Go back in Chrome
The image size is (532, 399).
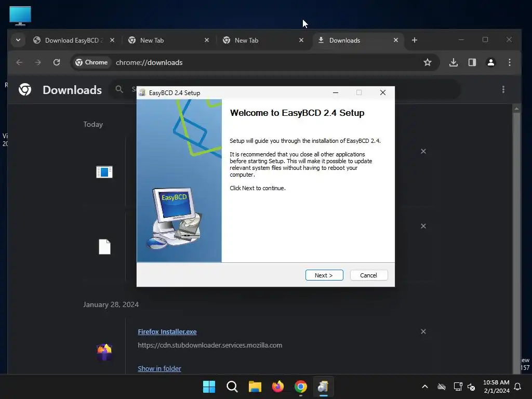(19, 62)
